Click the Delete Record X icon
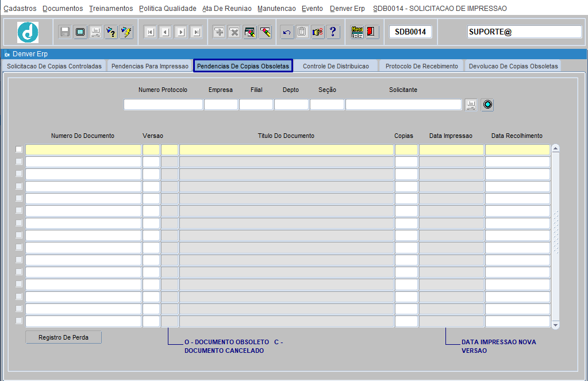The image size is (588, 381). pyautogui.click(x=235, y=32)
